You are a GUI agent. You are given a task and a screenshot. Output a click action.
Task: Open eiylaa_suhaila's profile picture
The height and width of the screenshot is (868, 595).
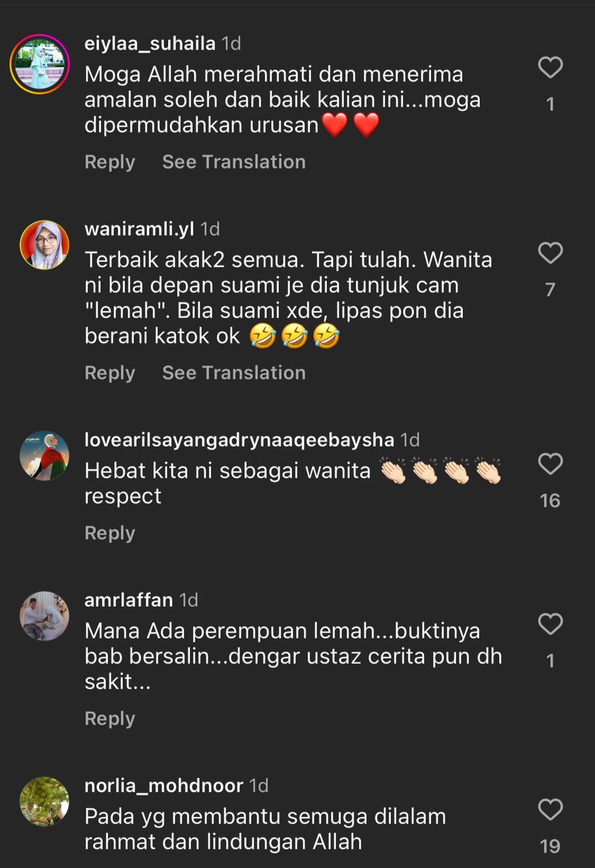tap(40, 64)
